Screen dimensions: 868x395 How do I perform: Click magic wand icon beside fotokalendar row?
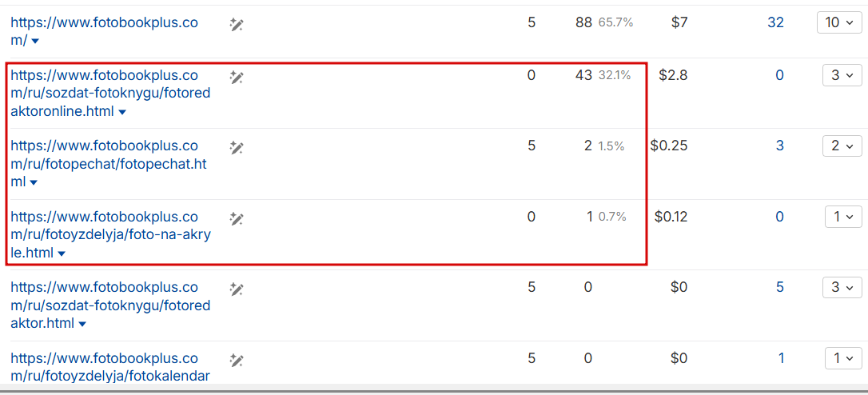[x=237, y=360]
